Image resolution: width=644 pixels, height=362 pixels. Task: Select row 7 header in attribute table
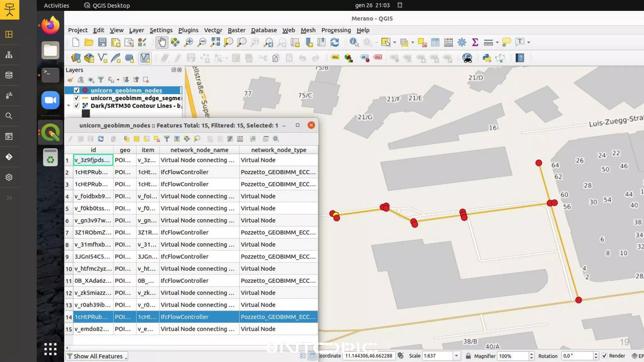click(x=69, y=233)
